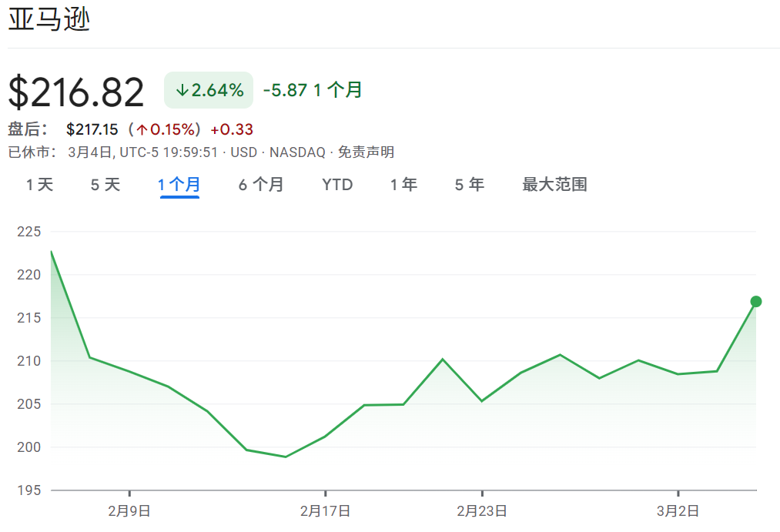Open the 5年 chart view
This screenshot has height=532, width=780.
[467, 185]
